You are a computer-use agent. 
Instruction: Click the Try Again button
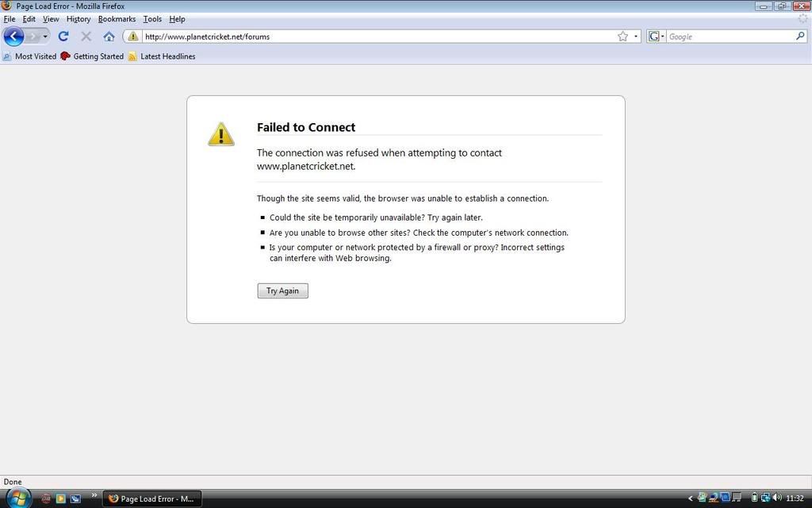click(x=283, y=291)
